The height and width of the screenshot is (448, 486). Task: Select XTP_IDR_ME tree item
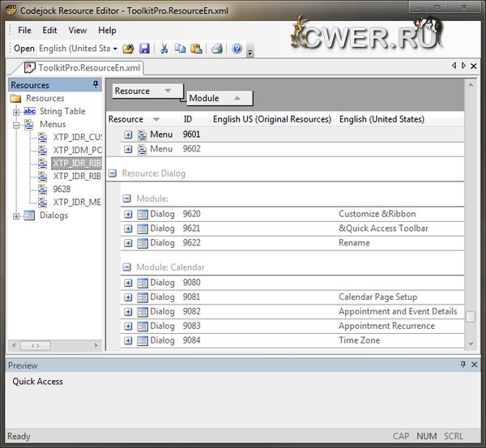point(77,203)
